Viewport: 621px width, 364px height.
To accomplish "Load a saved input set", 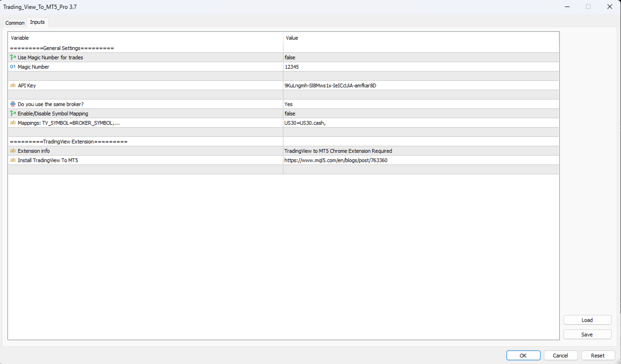I will tap(587, 320).
